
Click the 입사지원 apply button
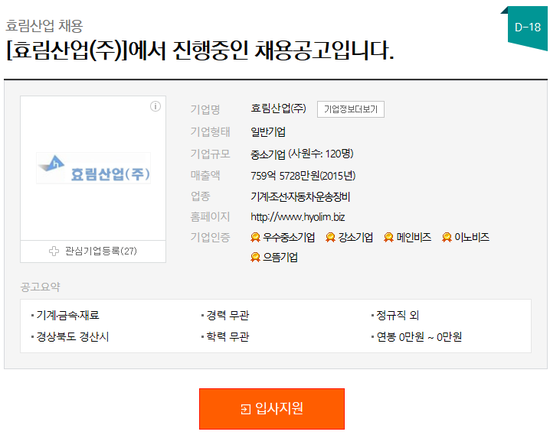[x=272, y=409]
